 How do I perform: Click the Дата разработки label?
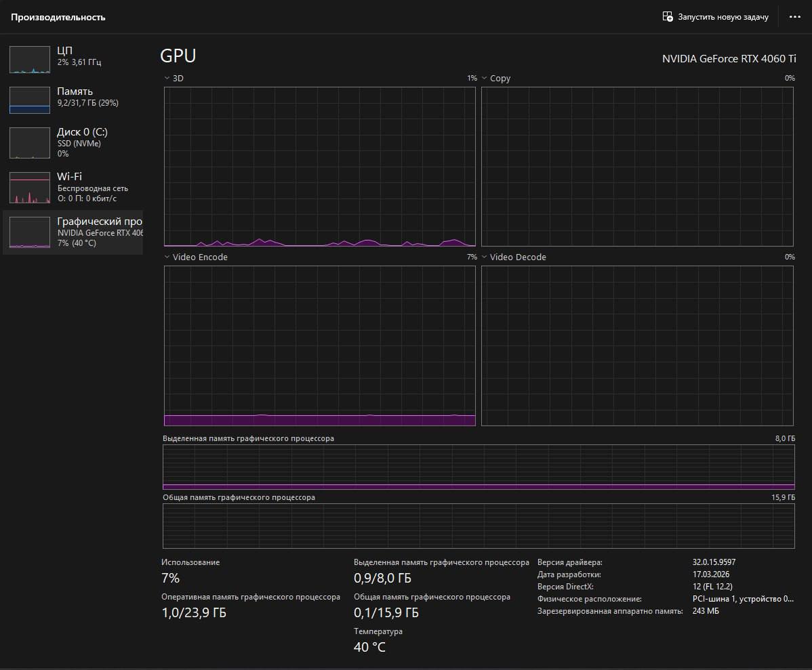click(569, 574)
